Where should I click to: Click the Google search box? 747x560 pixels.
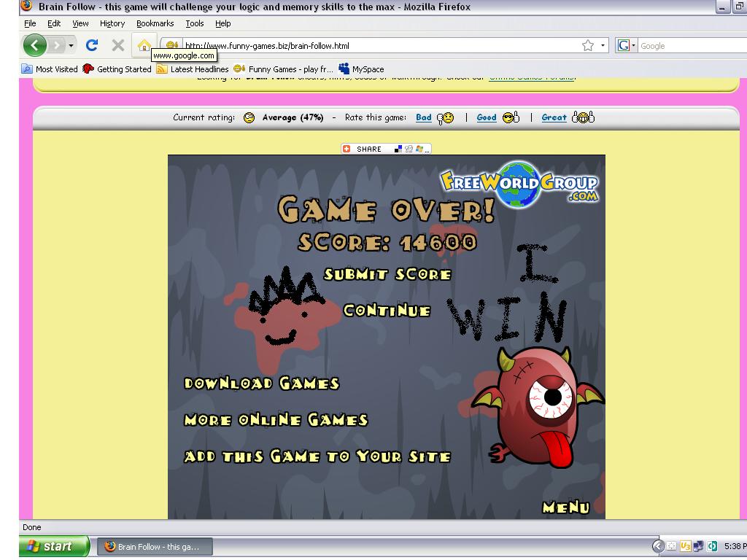pos(692,46)
